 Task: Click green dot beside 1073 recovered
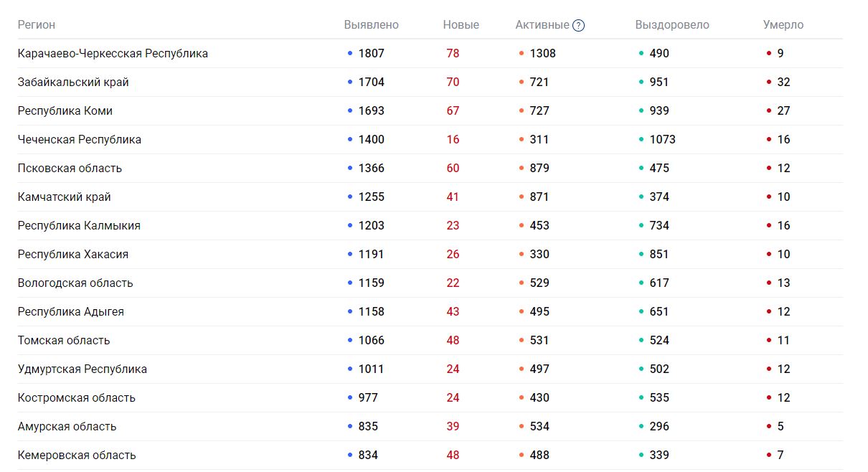[641, 140]
